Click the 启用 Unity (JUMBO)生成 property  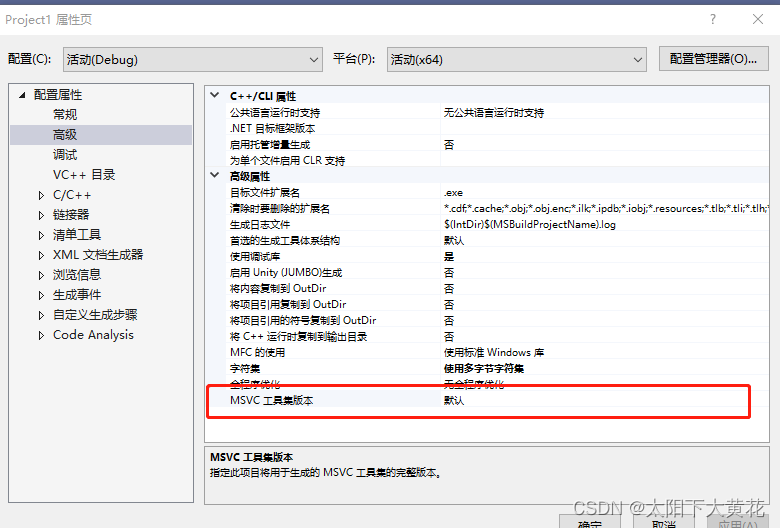pyautogui.click(x=286, y=273)
